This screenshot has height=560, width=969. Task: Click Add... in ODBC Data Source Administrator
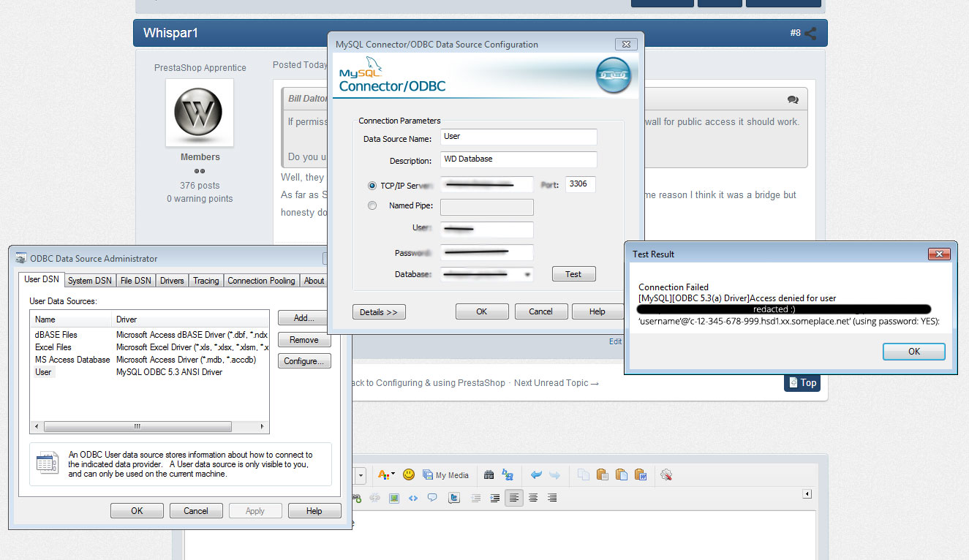coord(304,318)
